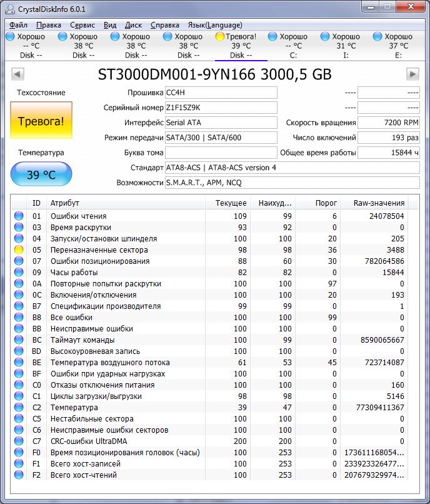Go to next disk with right arrow
The width and height of the screenshot is (430, 504).
412,74
